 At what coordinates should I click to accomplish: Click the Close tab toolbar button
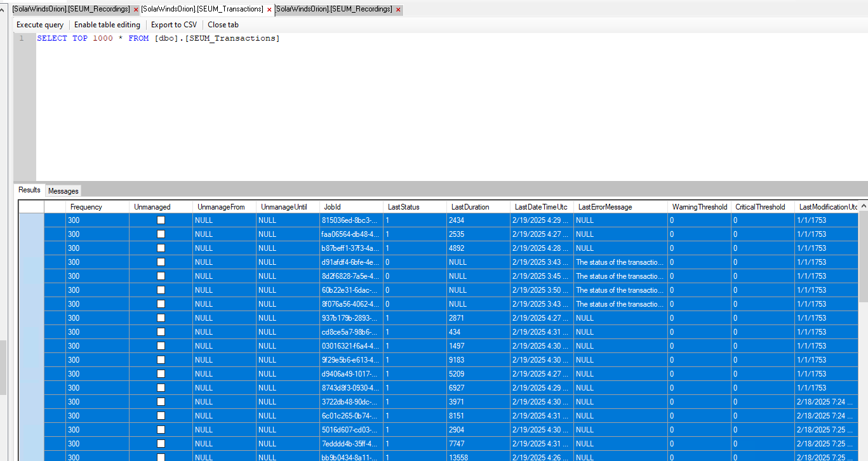[223, 25]
